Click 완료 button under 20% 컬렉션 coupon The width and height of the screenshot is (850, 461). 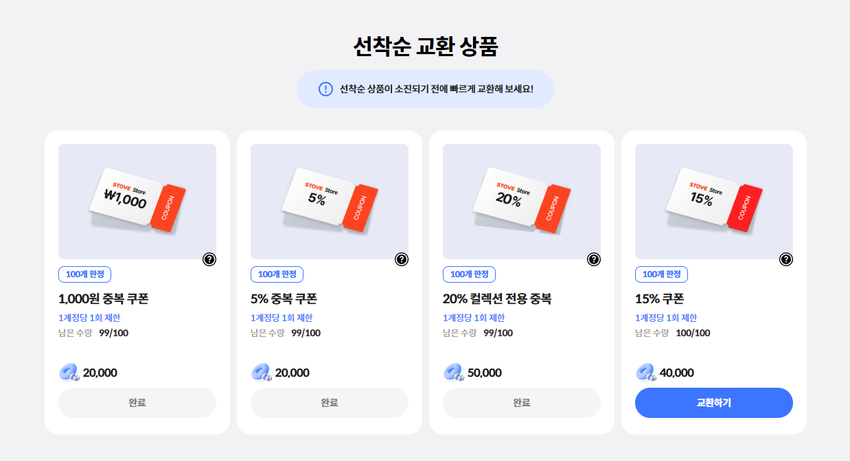[x=521, y=402]
